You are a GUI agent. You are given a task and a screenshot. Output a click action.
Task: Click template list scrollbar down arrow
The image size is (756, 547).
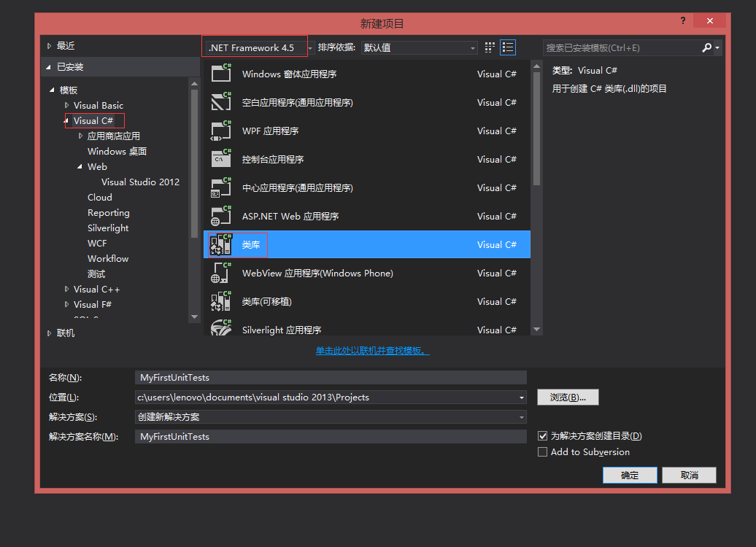pyautogui.click(x=536, y=330)
